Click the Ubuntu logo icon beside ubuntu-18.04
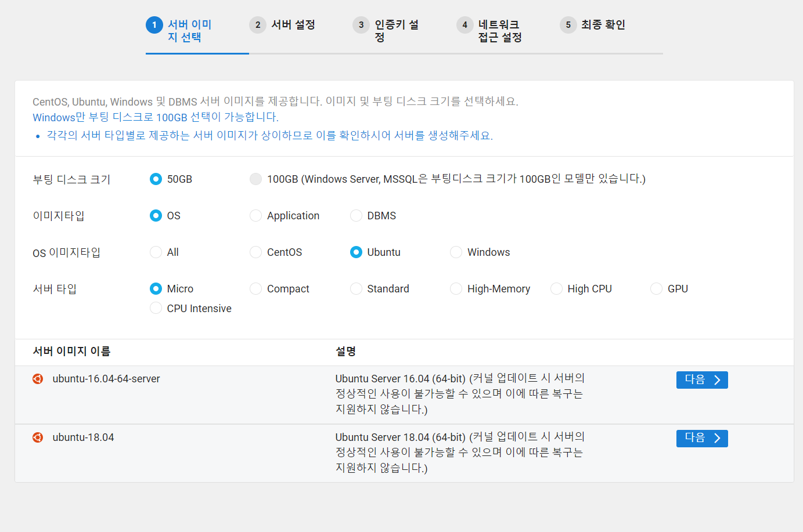803x532 pixels. click(38, 437)
